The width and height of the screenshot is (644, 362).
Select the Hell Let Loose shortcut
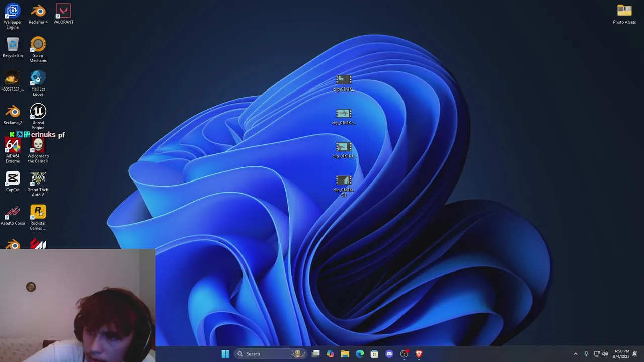click(x=38, y=83)
